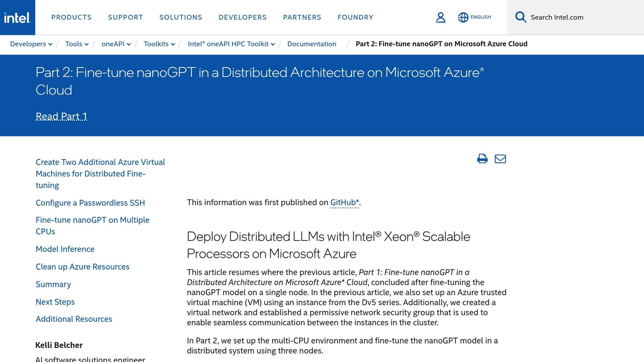
Task: Jump to Model Inference section
Action: click(x=65, y=249)
